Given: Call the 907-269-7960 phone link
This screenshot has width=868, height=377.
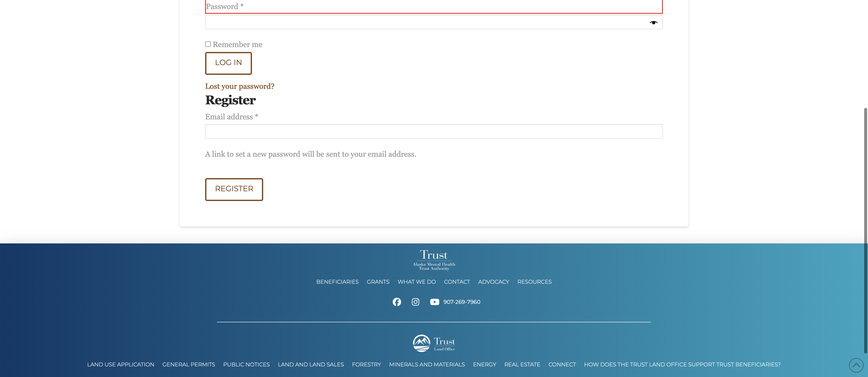Looking at the screenshot, I should (462, 302).
